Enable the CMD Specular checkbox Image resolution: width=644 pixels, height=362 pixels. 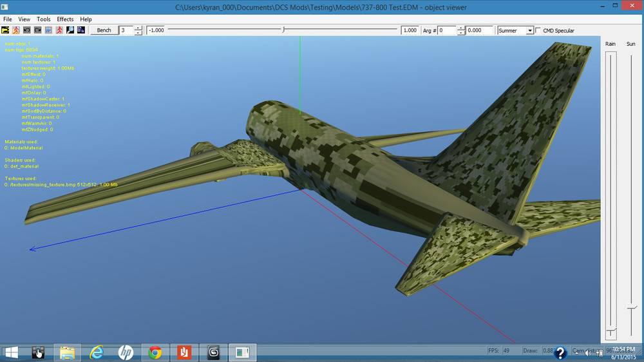[539, 30]
